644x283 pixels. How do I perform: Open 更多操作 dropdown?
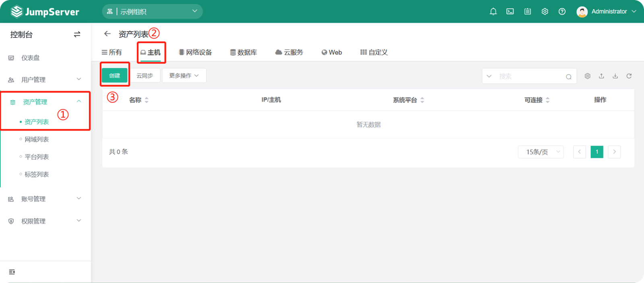(x=184, y=76)
